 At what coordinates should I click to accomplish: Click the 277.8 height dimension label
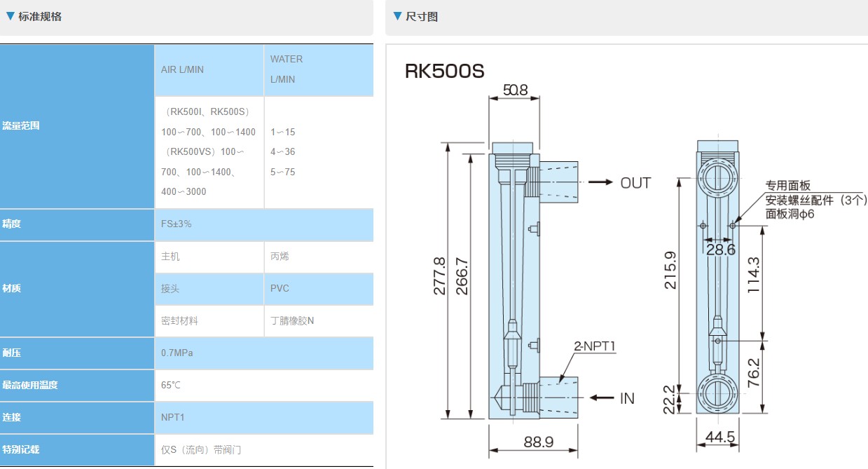point(439,276)
